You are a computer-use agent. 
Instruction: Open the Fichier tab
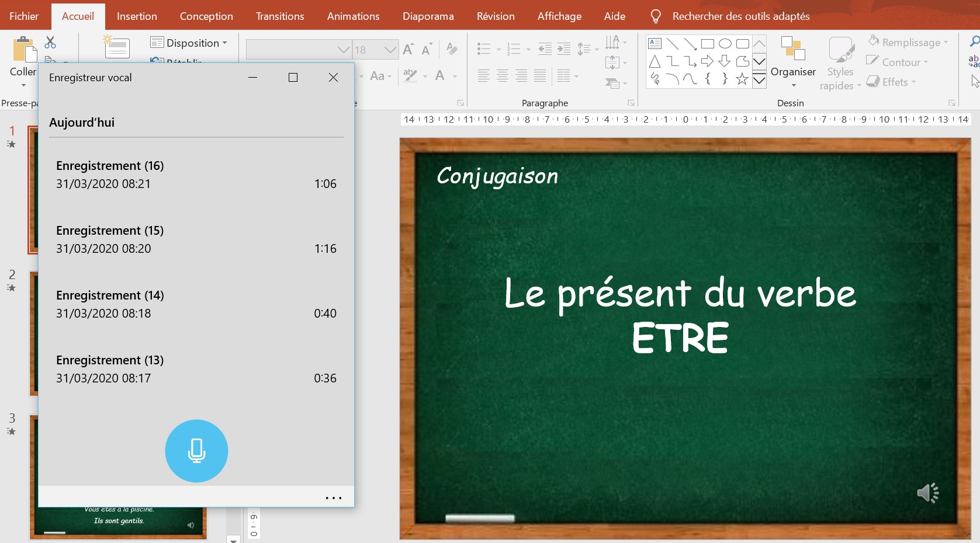24,16
